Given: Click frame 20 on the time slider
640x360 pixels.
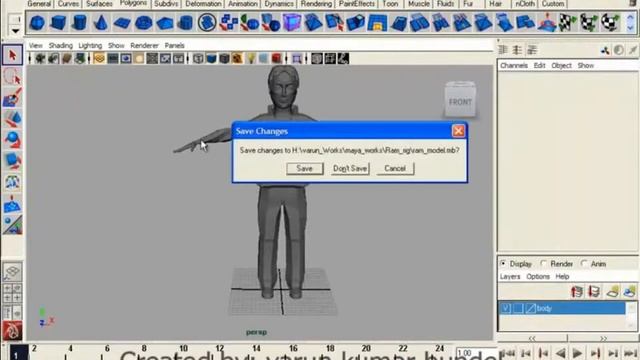Looking at the screenshot, I should (x=366, y=349).
